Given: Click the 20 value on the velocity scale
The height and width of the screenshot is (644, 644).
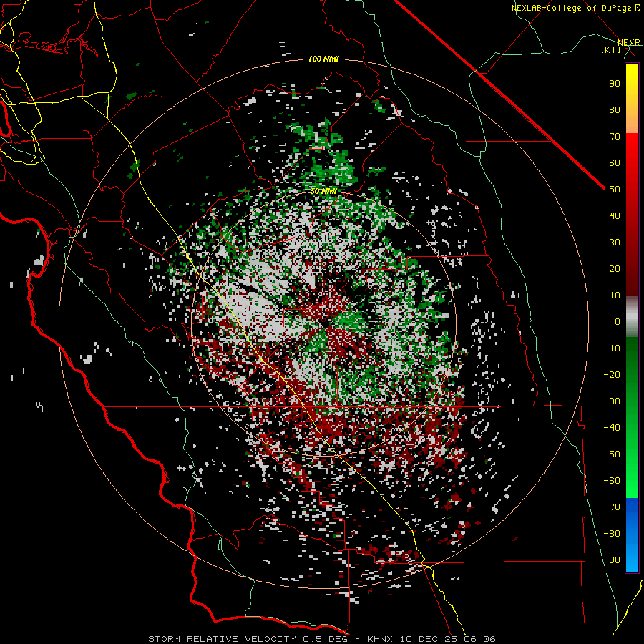Looking at the screenshot, I should 615,268.
